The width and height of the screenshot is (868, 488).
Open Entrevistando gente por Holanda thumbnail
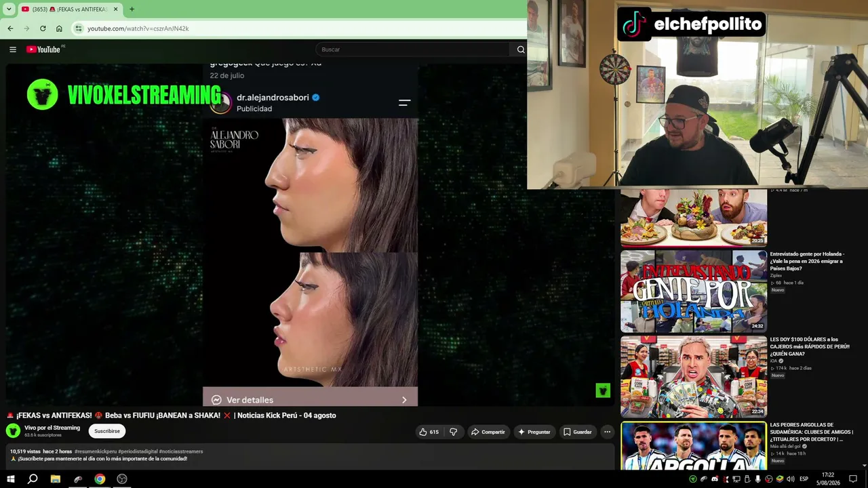click(x=694, y=291)
